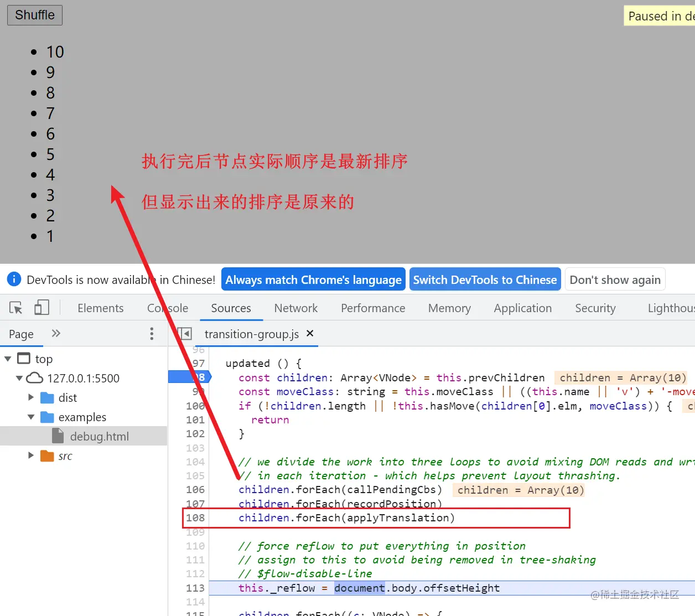
Task: Click Always match Chrome's language button
Action: (x=313, y=279)
